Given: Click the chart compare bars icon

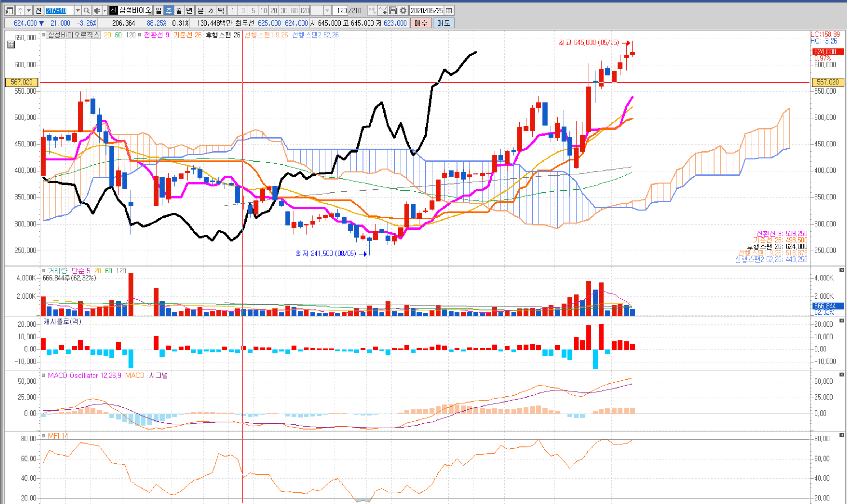Looking at the screenshot, I should coord(372,11).
